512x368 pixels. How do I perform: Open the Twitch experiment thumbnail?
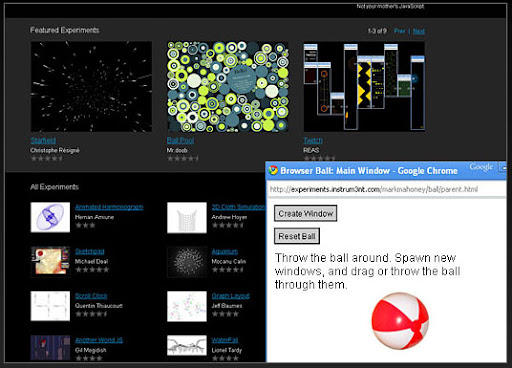point(364,87)
